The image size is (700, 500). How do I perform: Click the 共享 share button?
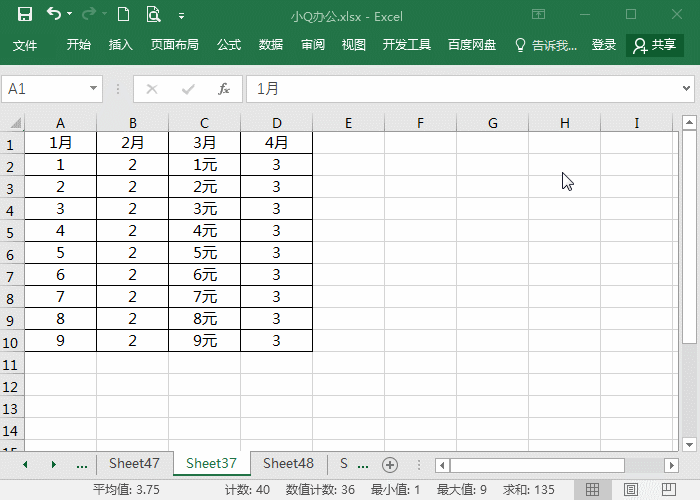tap(655, 45)
